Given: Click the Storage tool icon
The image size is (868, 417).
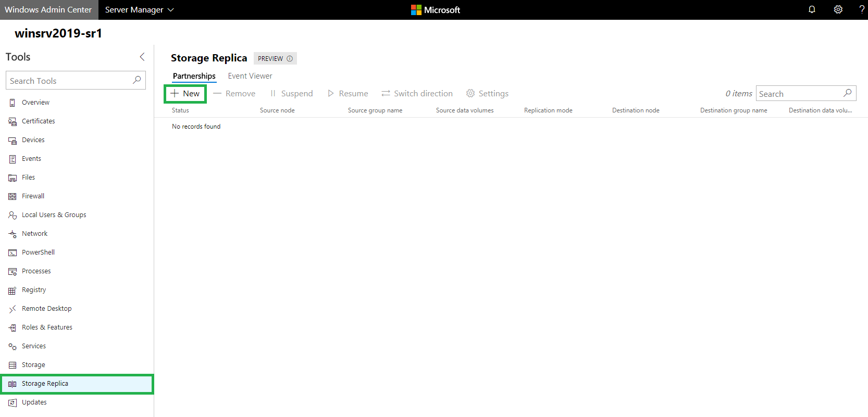Looking at the screenshot, I should point(13,365).
